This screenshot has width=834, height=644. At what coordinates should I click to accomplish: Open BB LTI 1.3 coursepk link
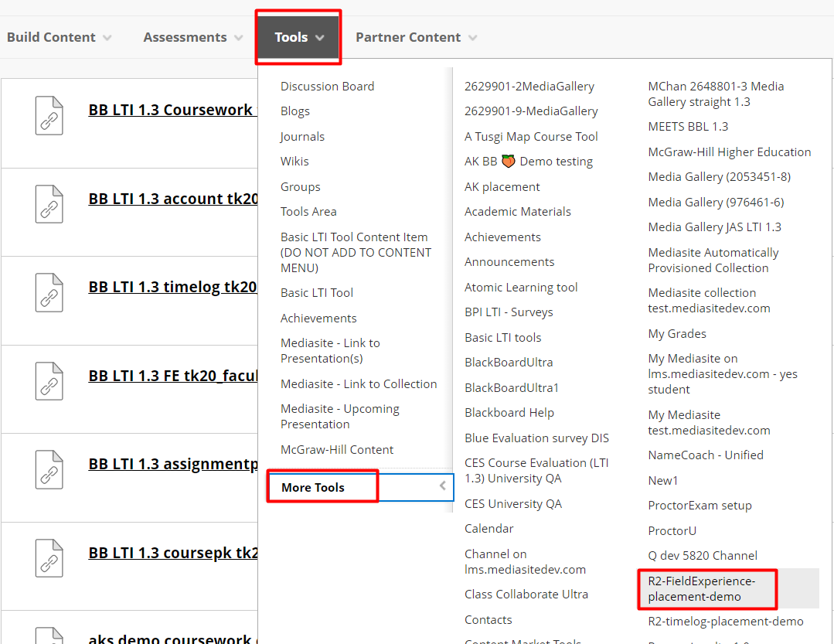point(173,553)
